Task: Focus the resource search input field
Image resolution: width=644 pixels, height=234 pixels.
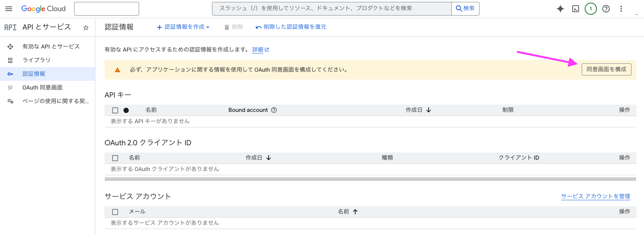Action: (332, 8)
